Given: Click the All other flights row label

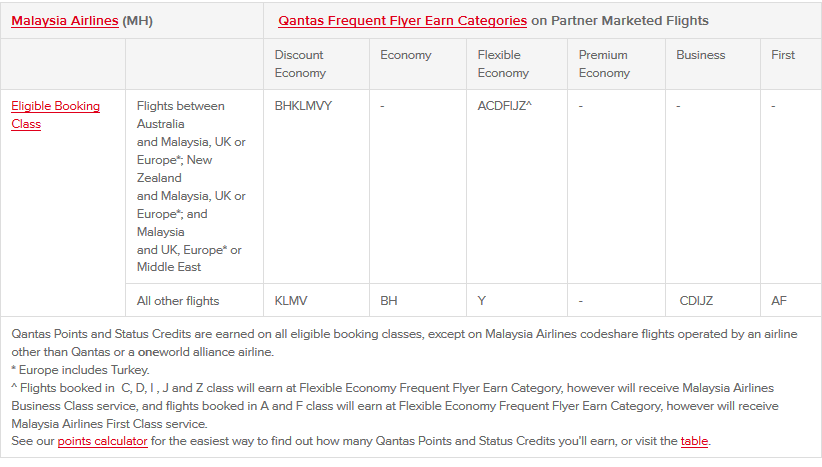Looking at the screenshot, I should (x=178, y=301).
